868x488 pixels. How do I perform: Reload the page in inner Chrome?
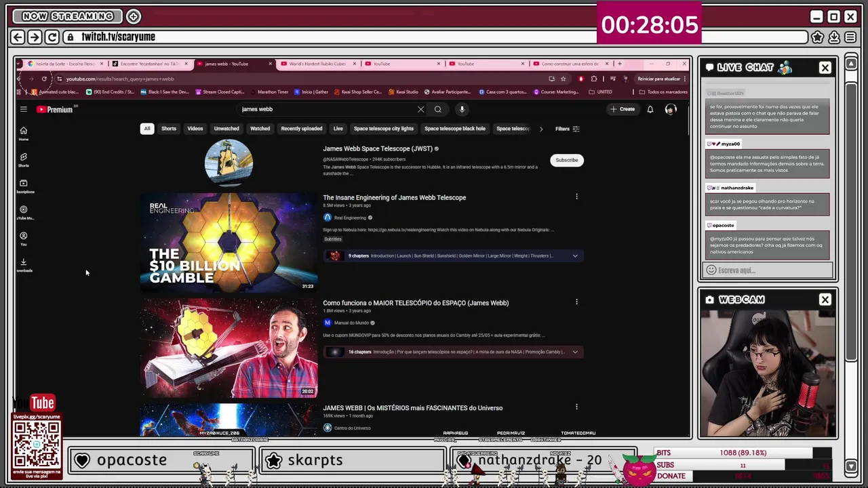[x=44, y=79]
